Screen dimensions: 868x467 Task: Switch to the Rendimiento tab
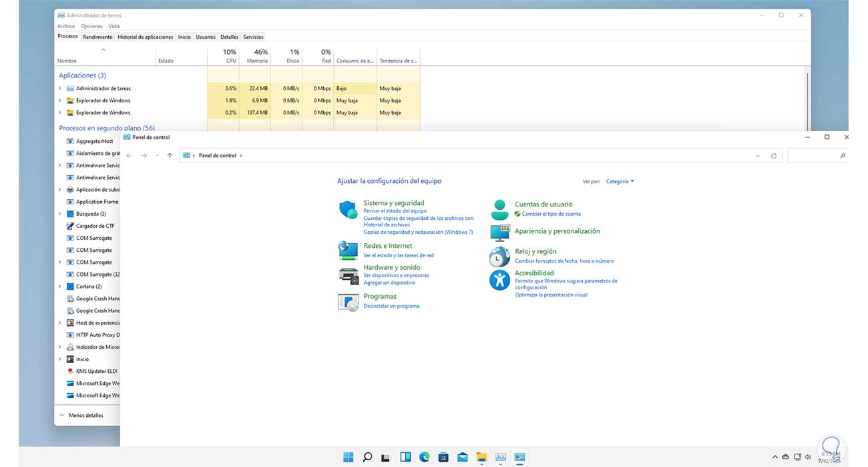click(x=97, y=37)
